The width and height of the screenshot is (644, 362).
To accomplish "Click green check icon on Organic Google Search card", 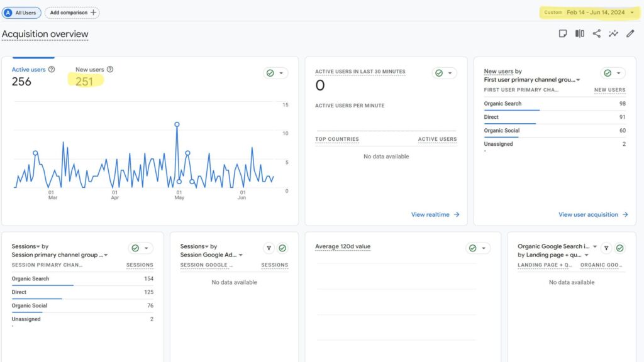I will coord(620,248).
